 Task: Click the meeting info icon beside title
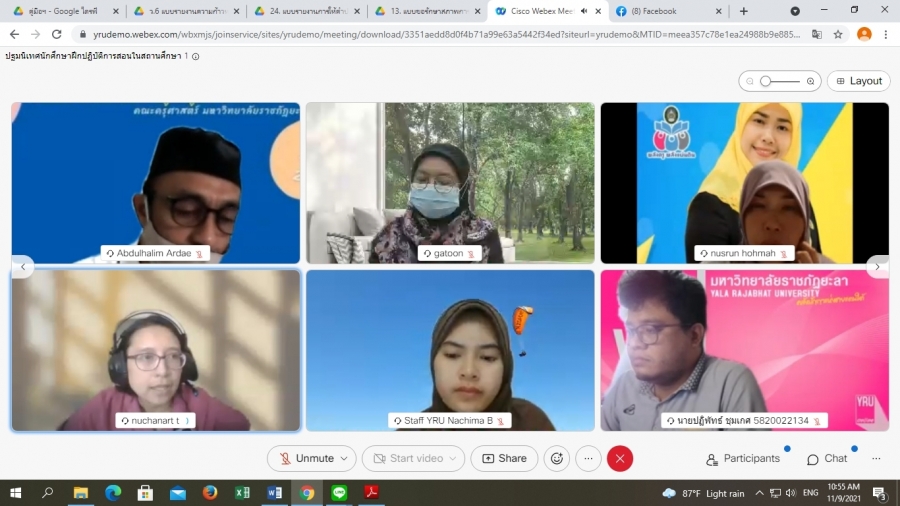[195, 56]
